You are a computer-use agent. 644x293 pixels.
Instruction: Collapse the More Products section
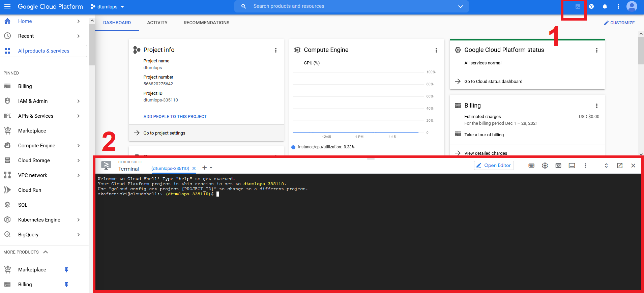pyautogui.click(x=46, y=252)
